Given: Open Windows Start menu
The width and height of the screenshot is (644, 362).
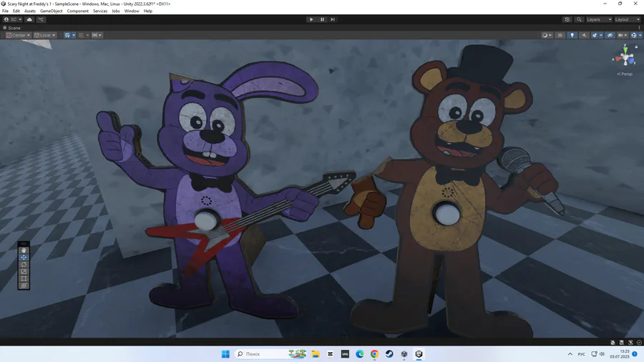Looking at the screenshot, I should click(225, 354).
